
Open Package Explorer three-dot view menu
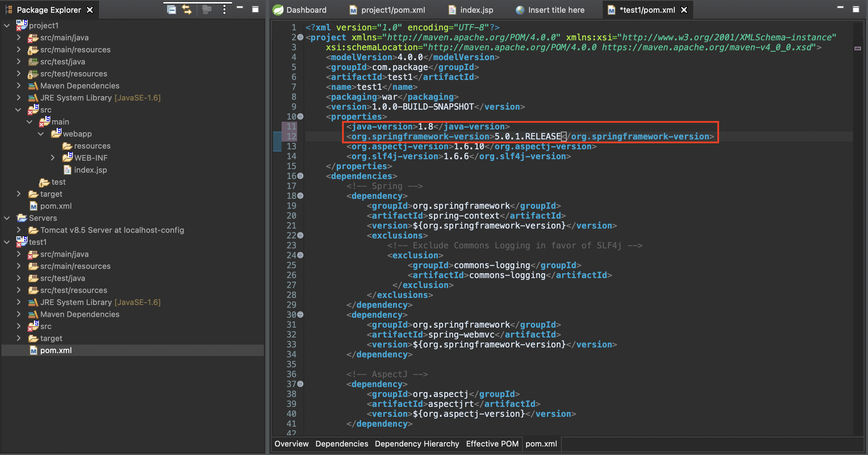pos(224,10)
